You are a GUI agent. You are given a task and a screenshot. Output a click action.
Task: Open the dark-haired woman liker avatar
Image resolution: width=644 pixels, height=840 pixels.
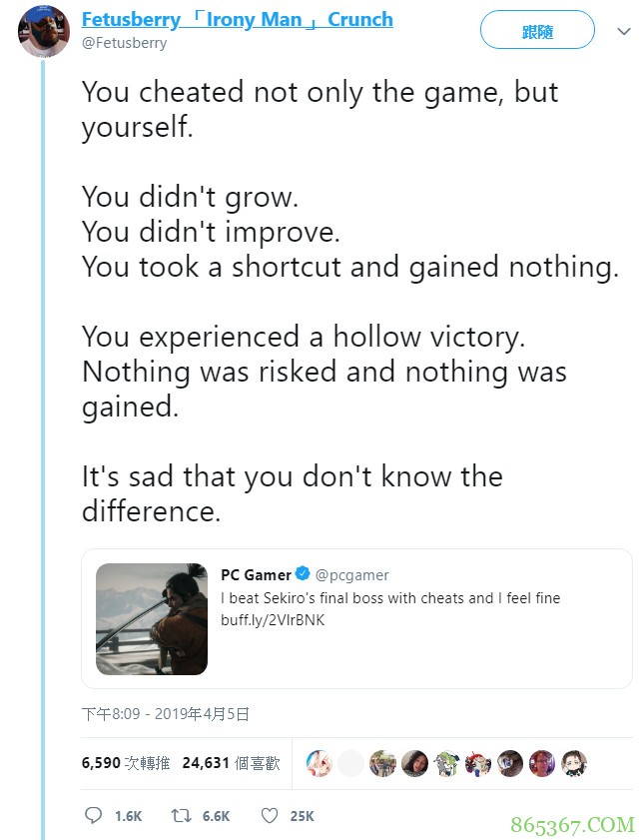414,764
